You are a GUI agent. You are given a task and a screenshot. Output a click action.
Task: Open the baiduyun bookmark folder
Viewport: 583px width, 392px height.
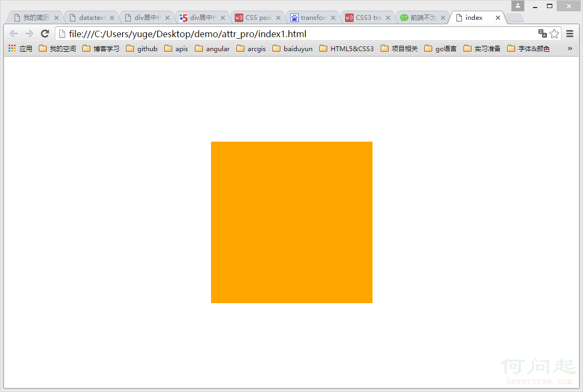tap(292, 49)
